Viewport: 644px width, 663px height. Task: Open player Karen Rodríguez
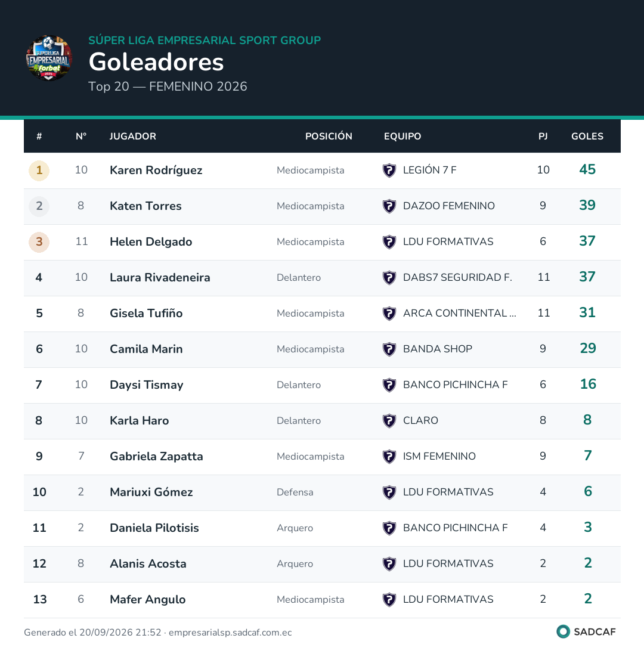pyautogui.click(x=156, y=170)
